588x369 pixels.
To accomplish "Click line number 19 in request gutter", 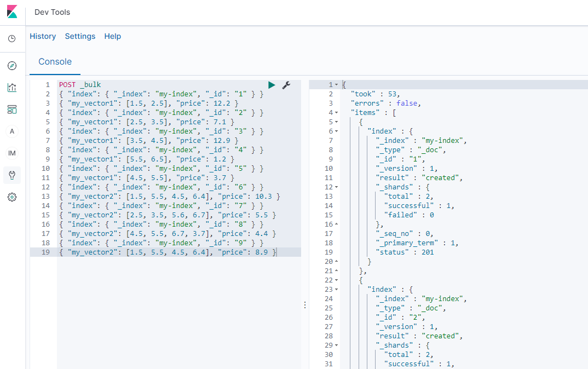I will click(45, 252).
